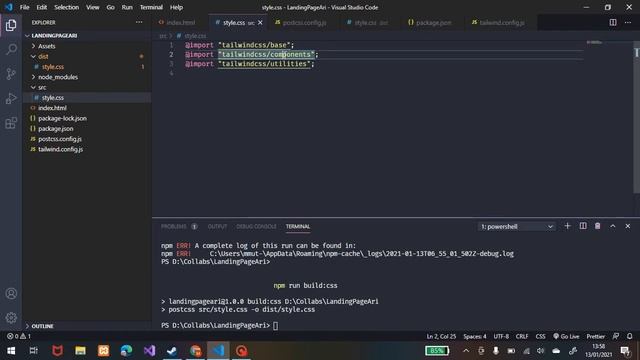This screenshot has width=640, height=360.
Task: Change language mode via CSS indicator
Action: click(540, 336)
